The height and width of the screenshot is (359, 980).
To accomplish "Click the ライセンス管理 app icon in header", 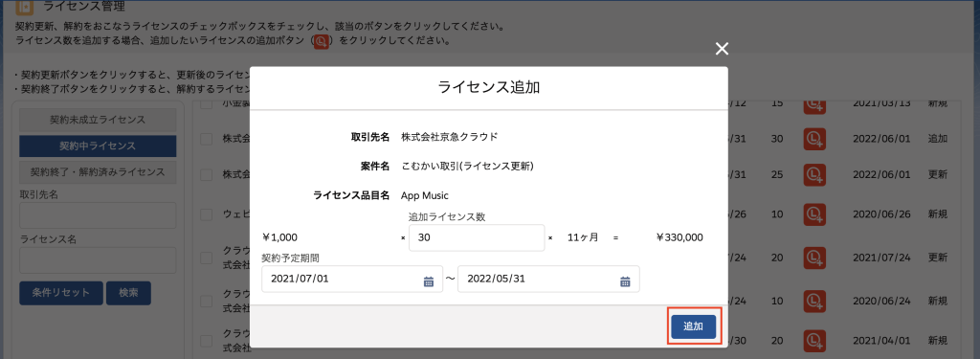I will [24, 7].
